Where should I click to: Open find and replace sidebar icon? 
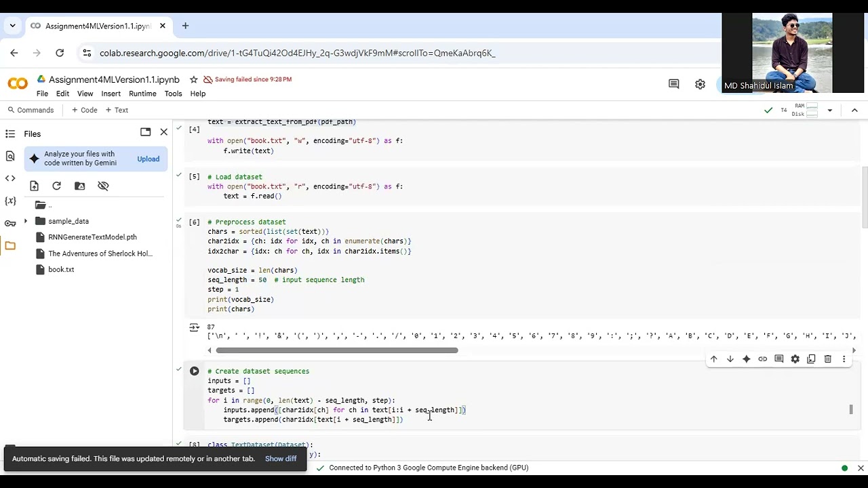(x=10, y=156)
